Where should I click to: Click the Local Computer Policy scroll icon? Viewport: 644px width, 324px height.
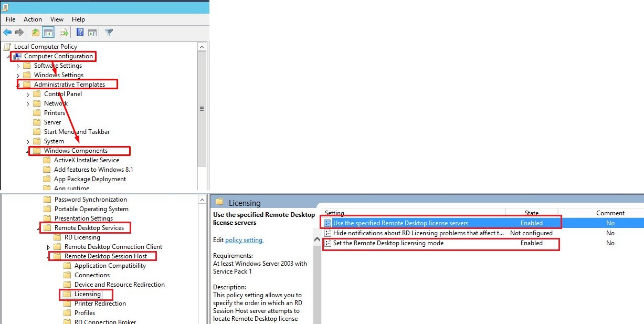coord(7,47)
